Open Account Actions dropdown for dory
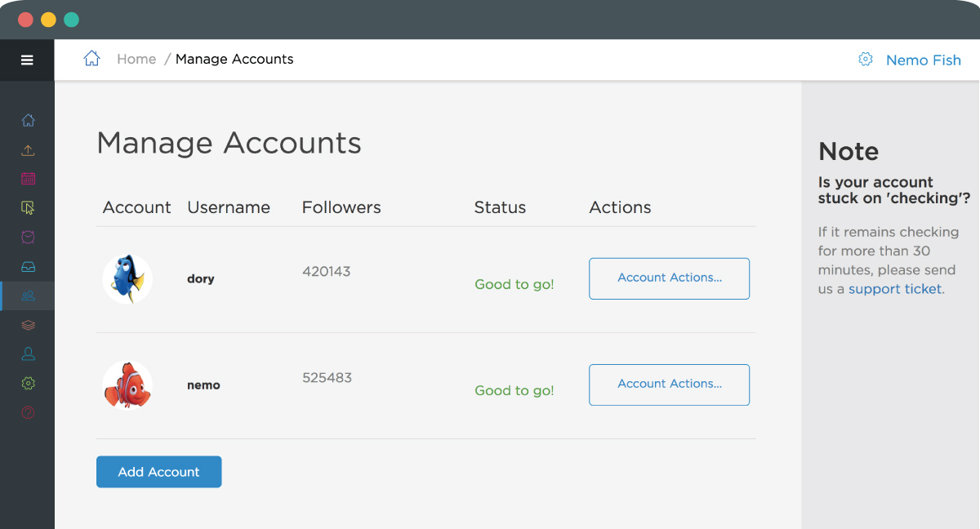980x529 pixels. (669, 278)
